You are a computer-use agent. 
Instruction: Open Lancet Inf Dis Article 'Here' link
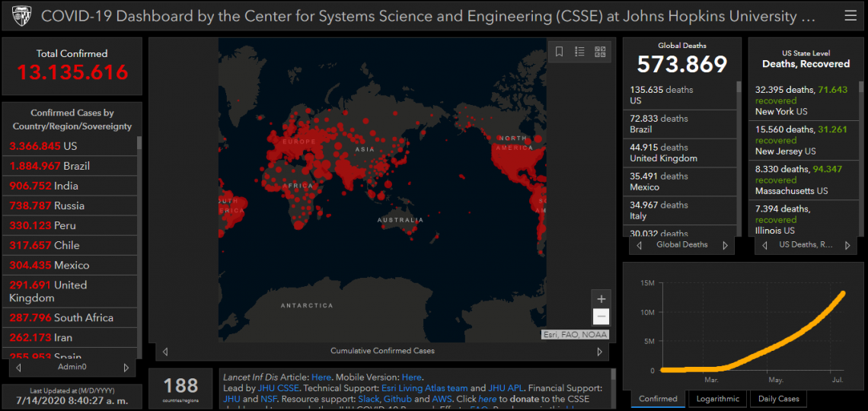click(x=321, y=378)
